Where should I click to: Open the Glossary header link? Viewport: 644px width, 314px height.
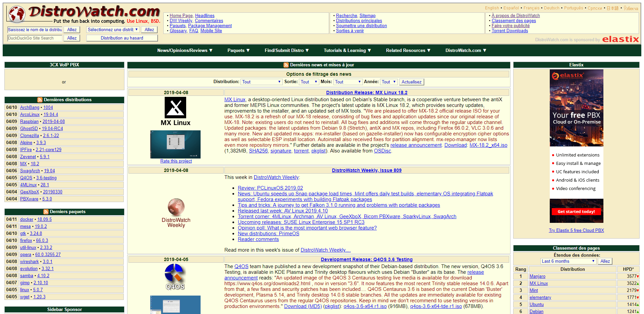(178, 31)
